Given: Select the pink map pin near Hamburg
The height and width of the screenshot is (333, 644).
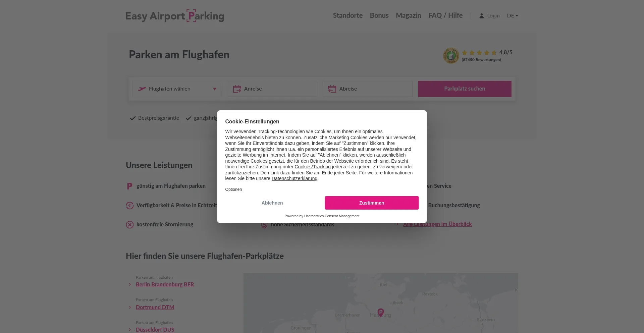Looking at the screenshot, I should (x=380, y=312).
